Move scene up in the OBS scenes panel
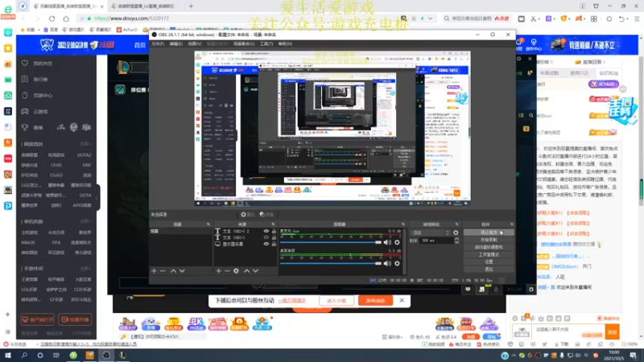This screenshot has height=362, width=644. coord(173,271)
